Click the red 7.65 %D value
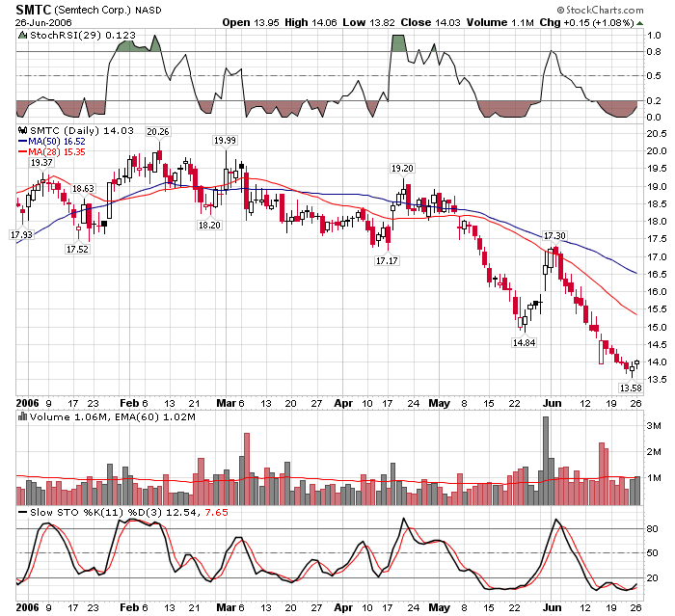The width and height of the screenshot is (675, 616). 216,512
